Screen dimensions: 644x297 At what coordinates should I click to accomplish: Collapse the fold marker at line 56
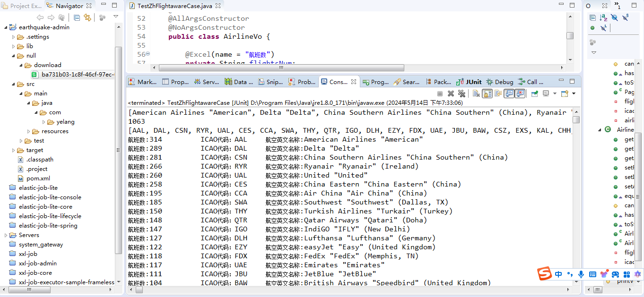pyautogui.click(x=148, y=54)
